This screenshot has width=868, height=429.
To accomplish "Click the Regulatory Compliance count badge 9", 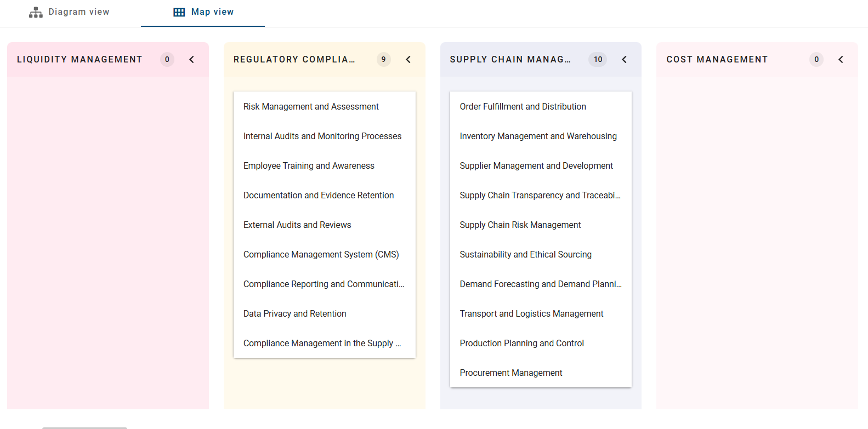I will click(x=383, y=60).
